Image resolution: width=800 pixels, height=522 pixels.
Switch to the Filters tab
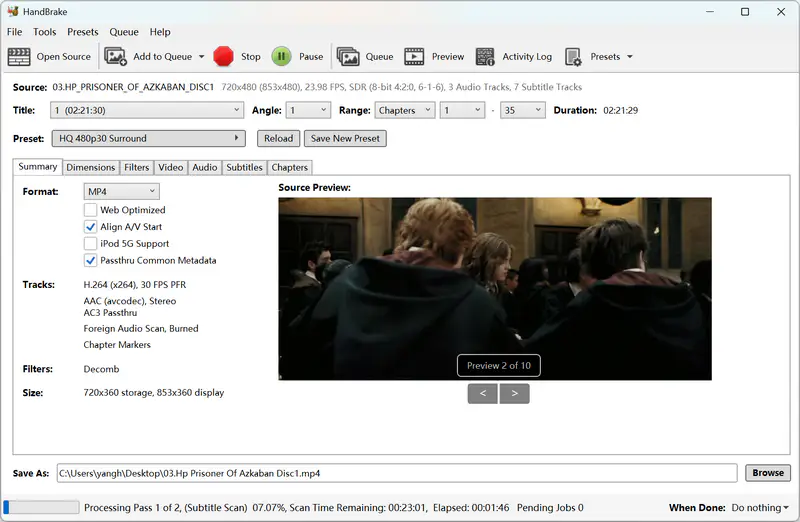coord(137,167)
